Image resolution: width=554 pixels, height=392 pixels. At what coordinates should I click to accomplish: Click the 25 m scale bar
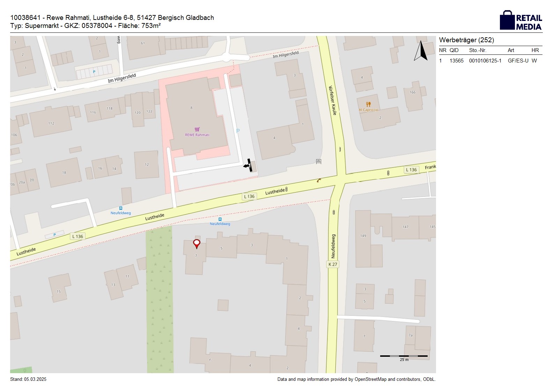point(404,356)
